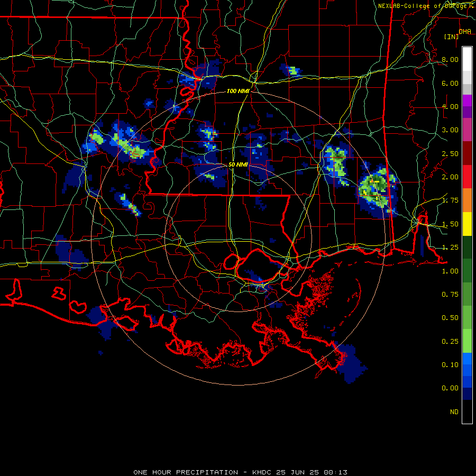476x476 pixels.
Task: Click the 0.75 legend value
Action: [450, 295]
